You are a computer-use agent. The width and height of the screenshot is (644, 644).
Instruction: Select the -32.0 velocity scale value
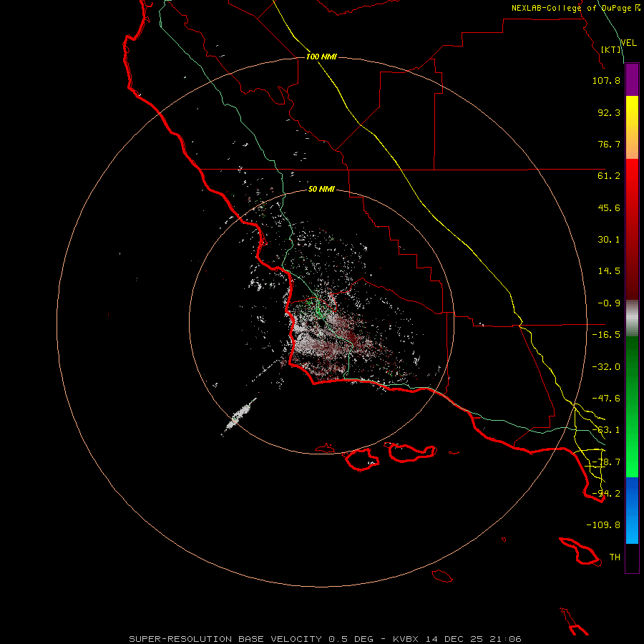coord(606,367)
